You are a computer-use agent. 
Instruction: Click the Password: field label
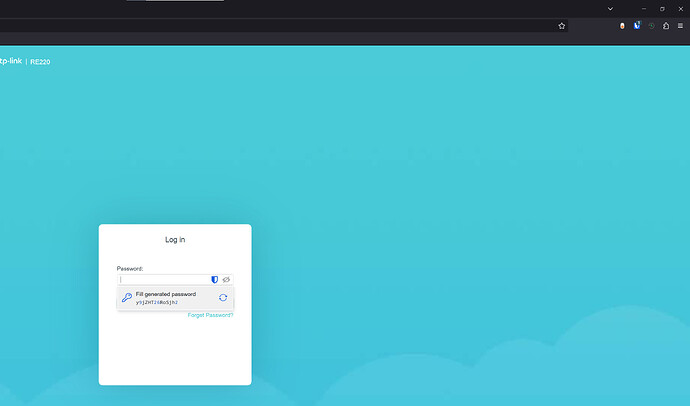coord(130,268)
